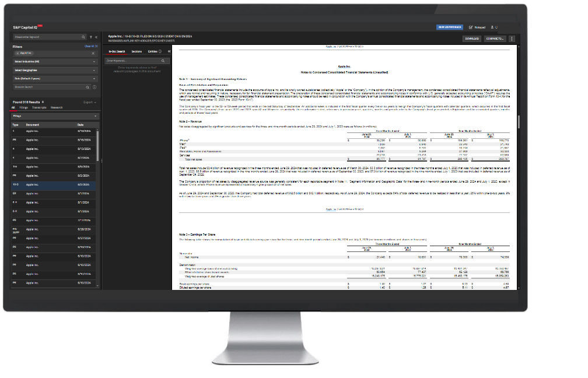Clear the company filter field with X icon
This screenshot has height=378, width=588.
[x=93, y=53]
